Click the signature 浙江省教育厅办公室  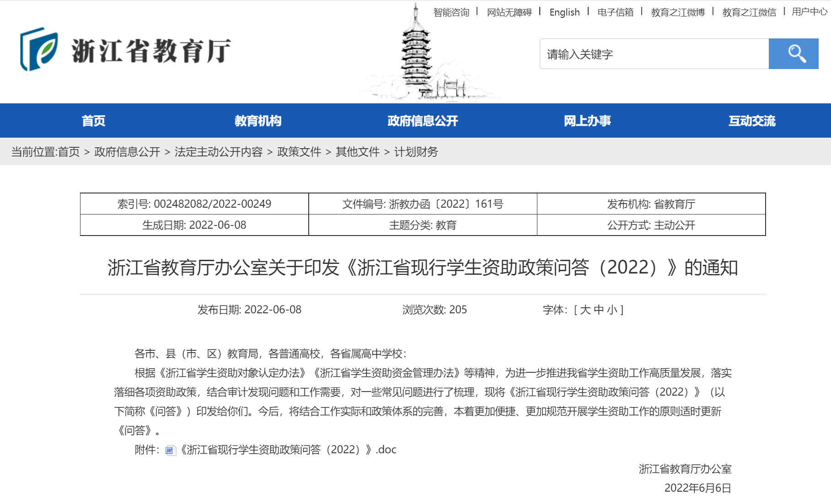(685, 469)
